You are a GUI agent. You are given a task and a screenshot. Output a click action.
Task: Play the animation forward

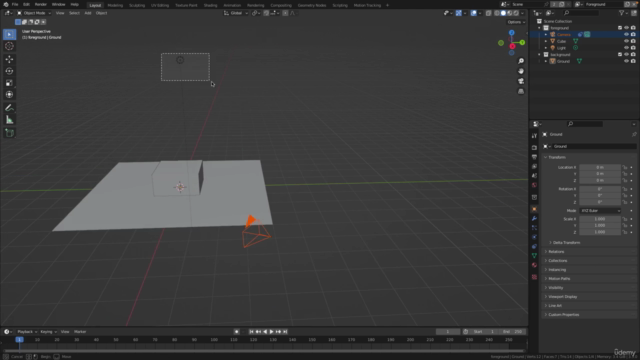[271, 332]
